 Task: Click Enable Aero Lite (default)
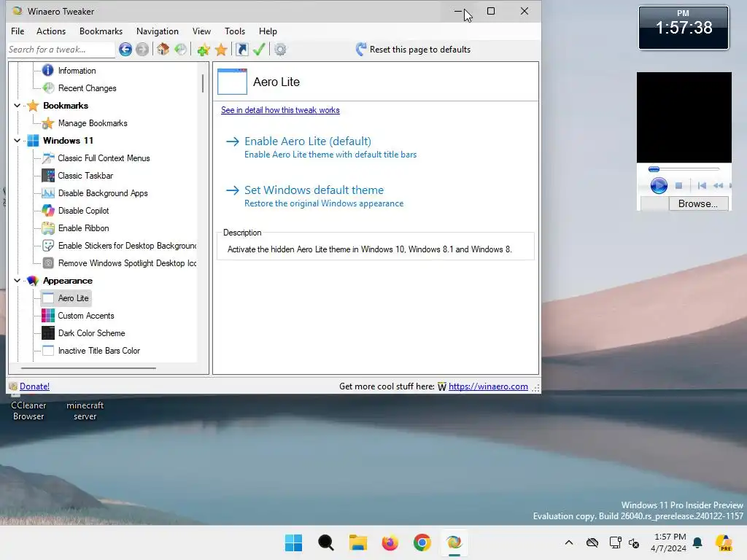tap(307, 141)
